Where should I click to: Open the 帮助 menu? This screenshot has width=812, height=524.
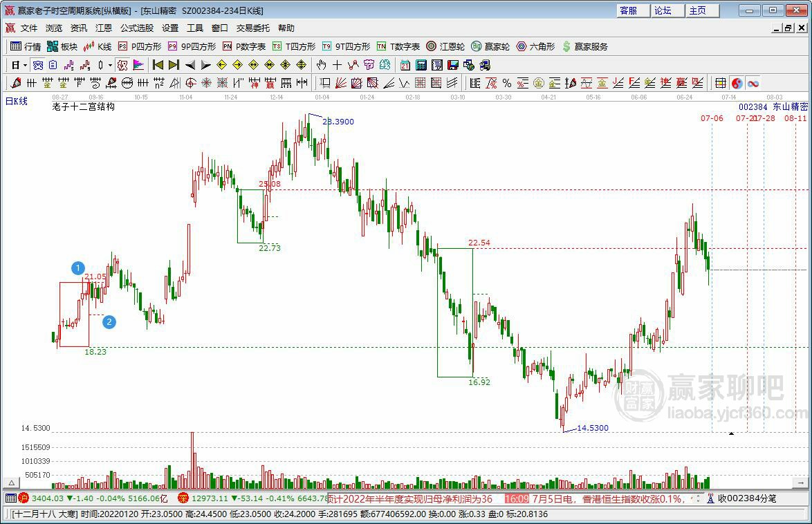click(286, 28)
